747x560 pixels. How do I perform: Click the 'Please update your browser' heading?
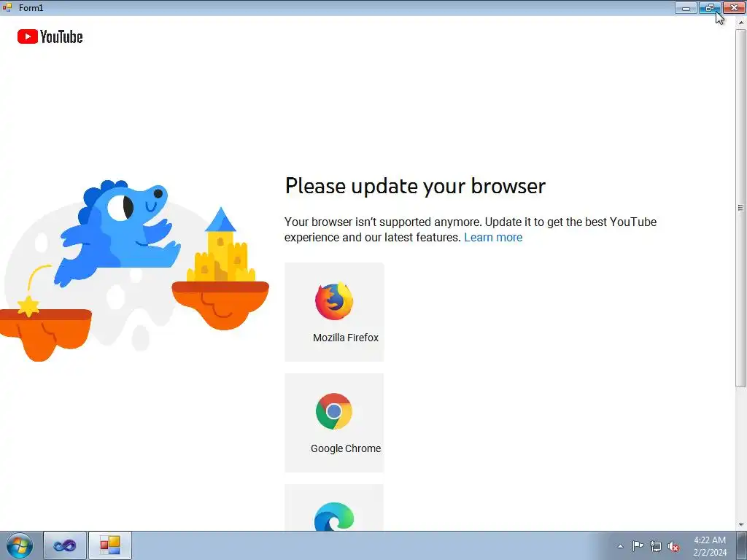[x=415, y=186]
